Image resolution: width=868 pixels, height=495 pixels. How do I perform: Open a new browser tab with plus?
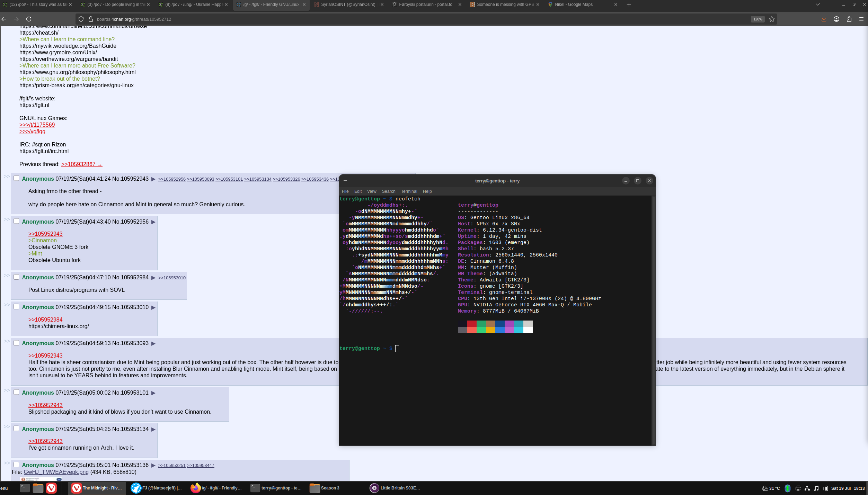[629, 4]
